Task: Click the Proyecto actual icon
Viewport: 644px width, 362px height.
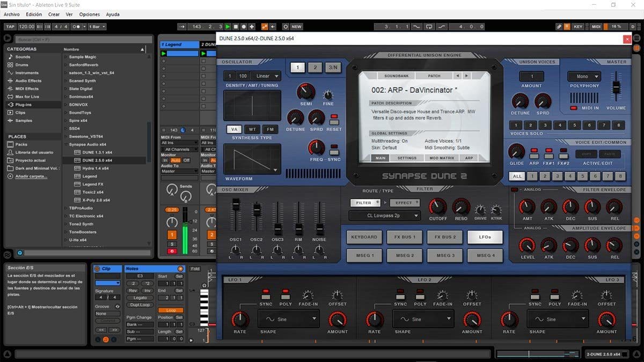Action: click(x=10, y=160)
